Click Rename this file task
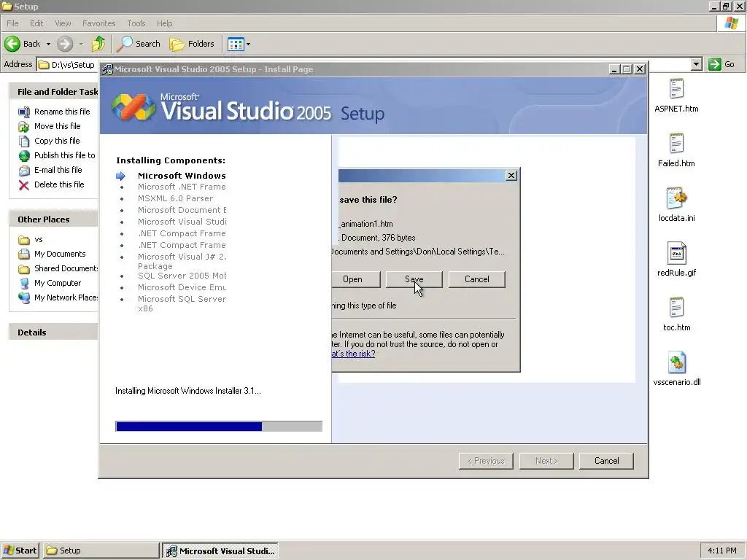Viewport: 747px width, 560px height. tap(62, 112)
